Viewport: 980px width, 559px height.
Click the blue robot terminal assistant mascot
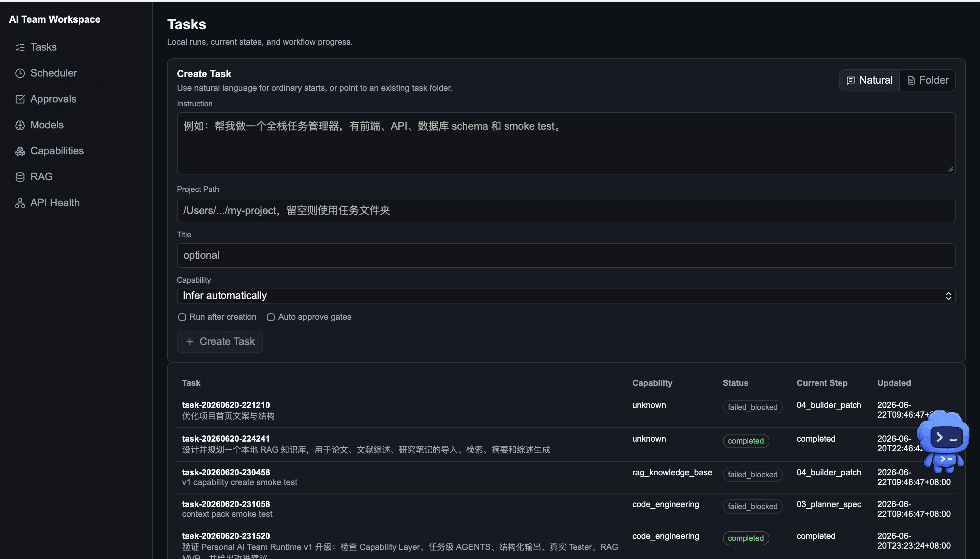943,442
